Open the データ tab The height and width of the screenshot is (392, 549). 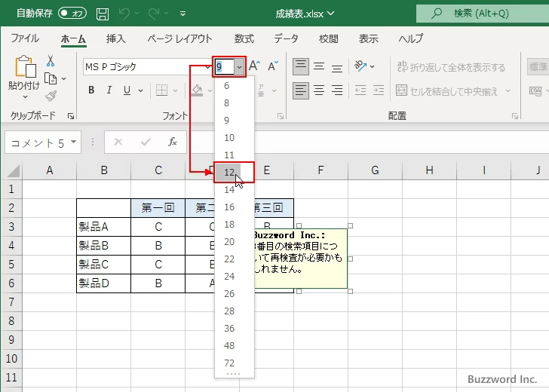click(286, 38)
